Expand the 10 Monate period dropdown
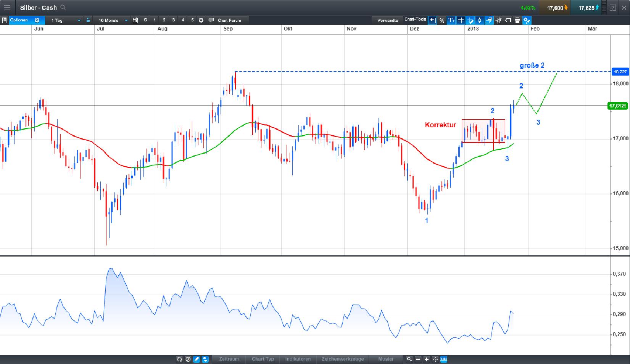Viewport: 630px width, 364px height. (126, 20)
